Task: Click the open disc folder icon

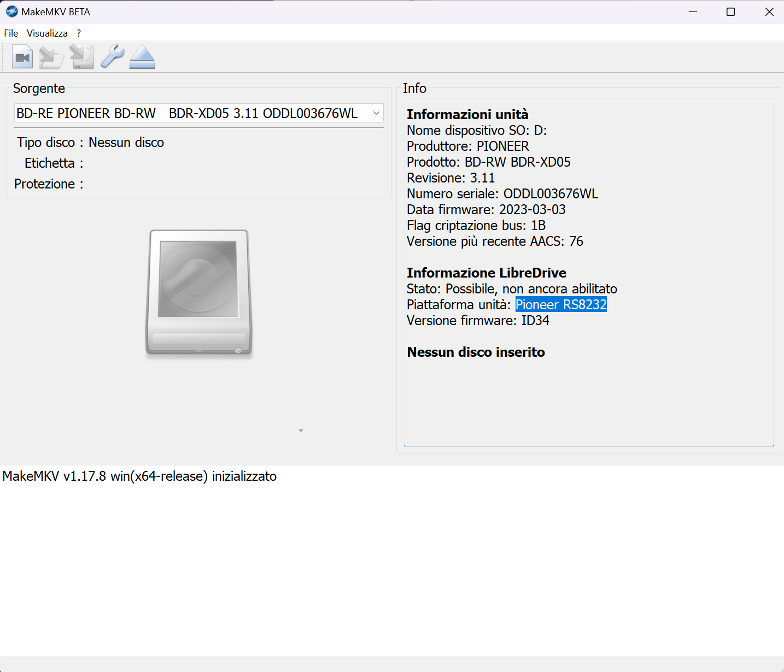Action: click(52, 57)
